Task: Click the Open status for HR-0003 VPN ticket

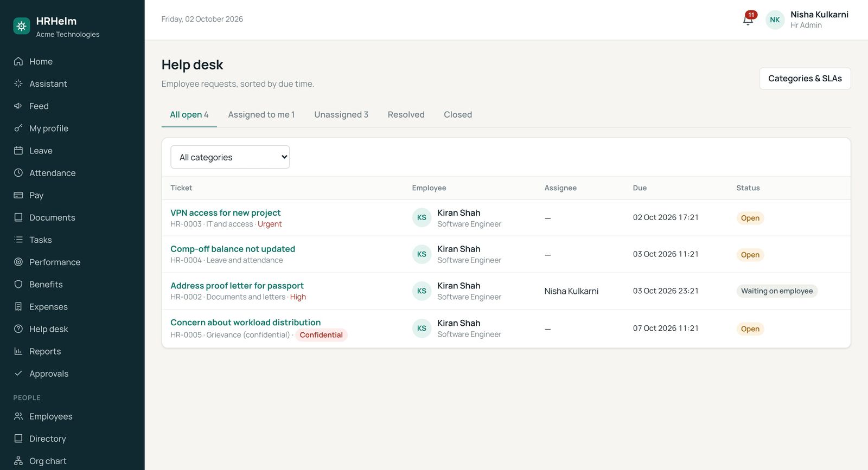Action: coord(750,218)
